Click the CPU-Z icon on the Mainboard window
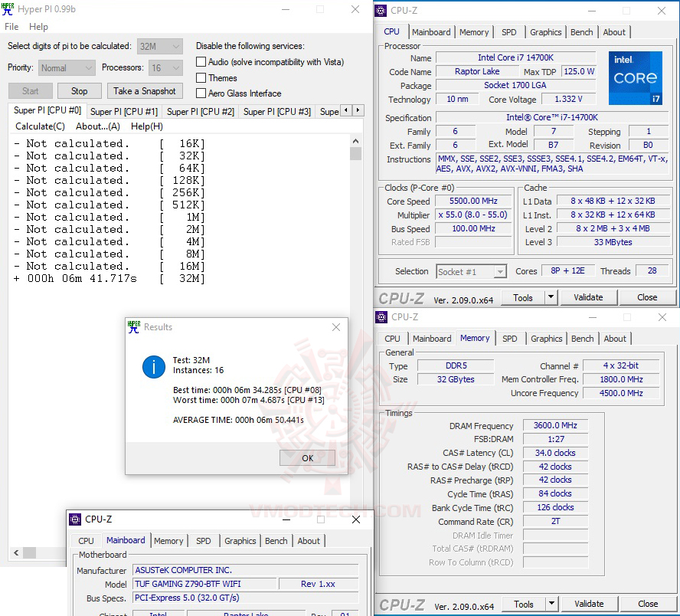The image size is (680, 616). tap(75, 519)
